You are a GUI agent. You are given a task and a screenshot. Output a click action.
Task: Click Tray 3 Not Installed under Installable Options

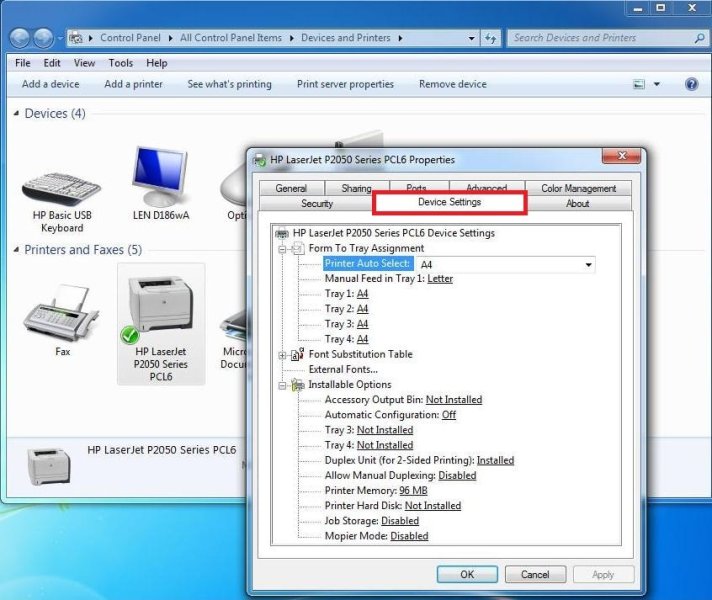pyautogui.click(x=385, y=430)
